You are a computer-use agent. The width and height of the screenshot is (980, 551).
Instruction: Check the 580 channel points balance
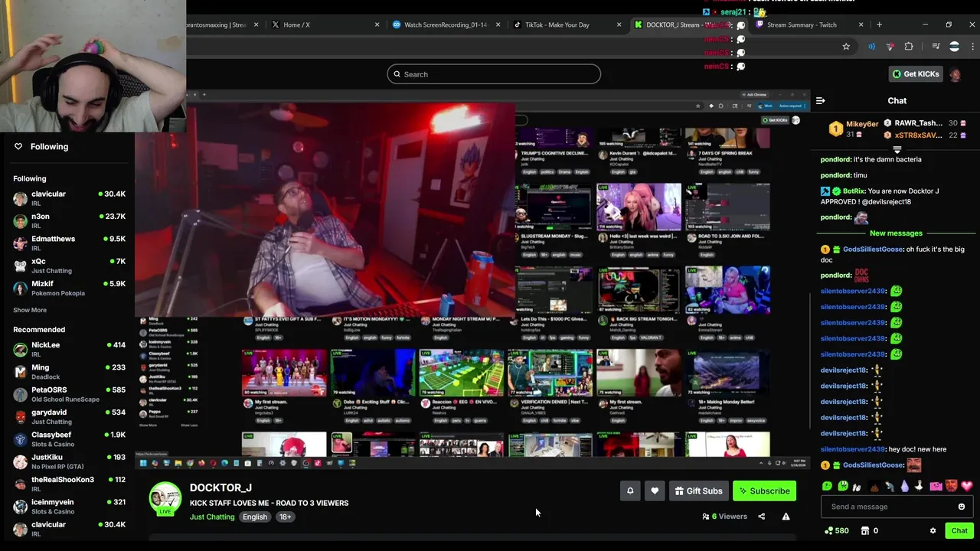click(x=836, y=530)
